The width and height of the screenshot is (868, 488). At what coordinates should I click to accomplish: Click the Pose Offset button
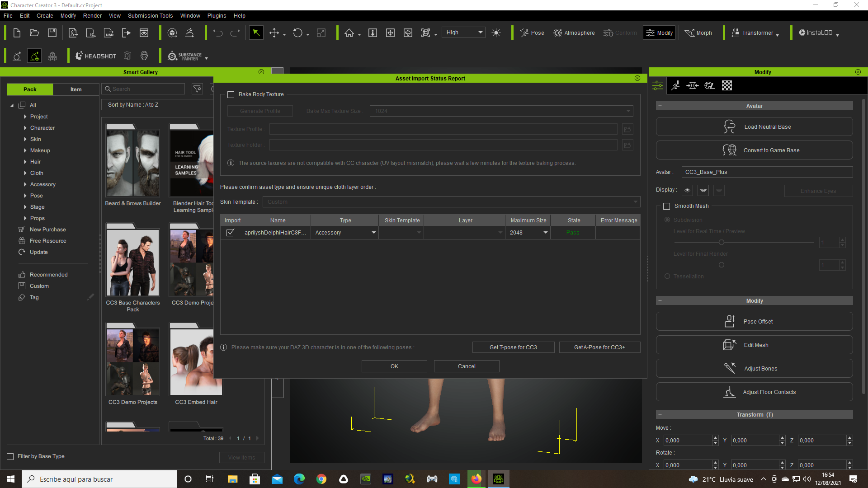[754, 321]
